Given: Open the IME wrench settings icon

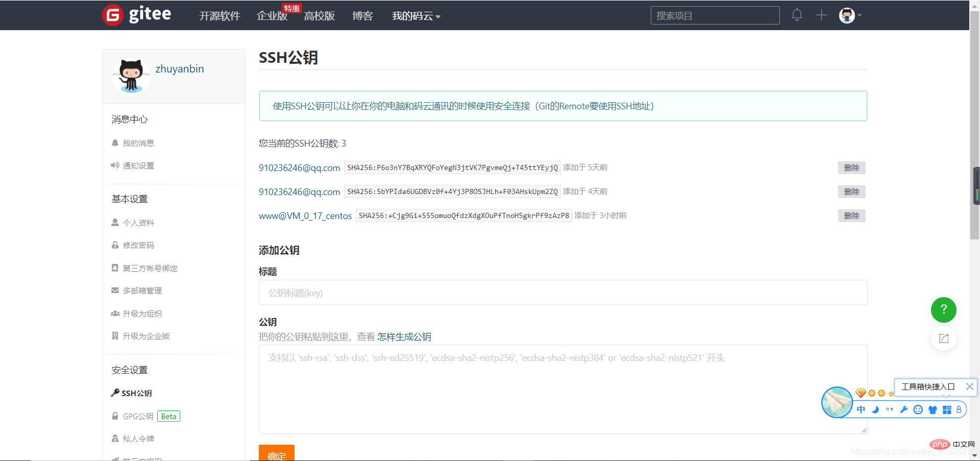Looking at the screenshot, I should click(904, 409).
